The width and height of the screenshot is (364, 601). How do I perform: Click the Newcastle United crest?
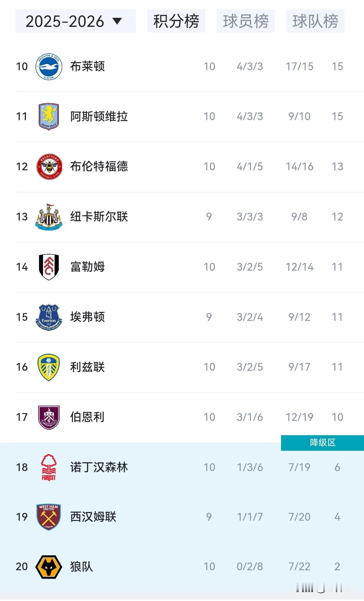tap(49, 217)
